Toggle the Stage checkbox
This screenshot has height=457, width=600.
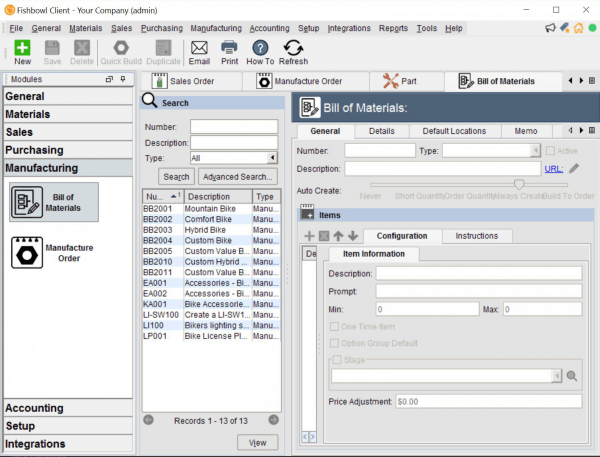coord(337,360)
